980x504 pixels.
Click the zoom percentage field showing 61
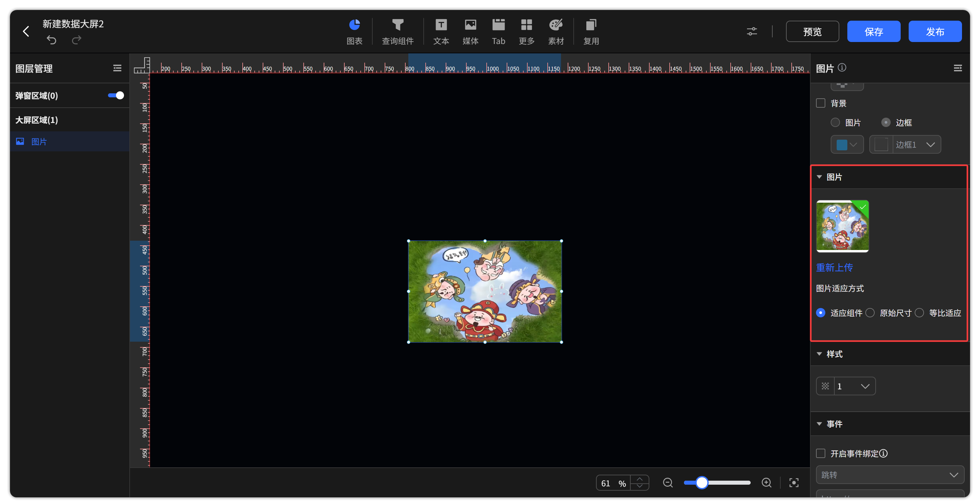[x=613, y=483]
